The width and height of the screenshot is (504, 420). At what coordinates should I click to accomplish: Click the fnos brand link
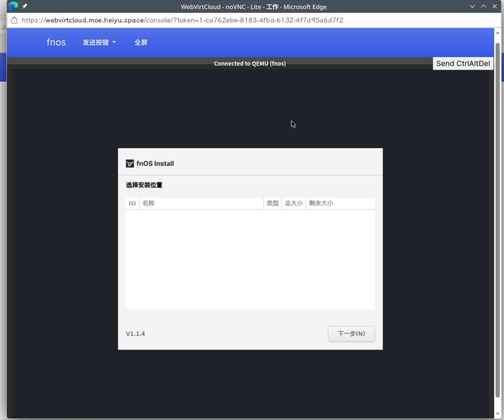(x=56, y=42)
